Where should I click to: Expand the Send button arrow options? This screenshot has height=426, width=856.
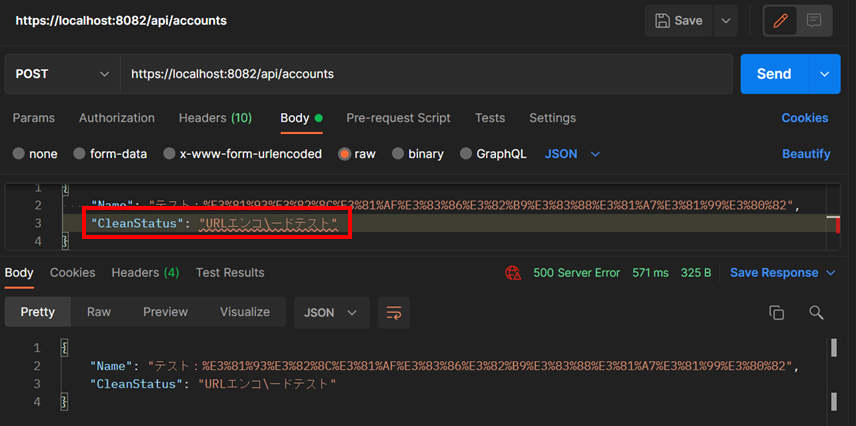point(825,74)
